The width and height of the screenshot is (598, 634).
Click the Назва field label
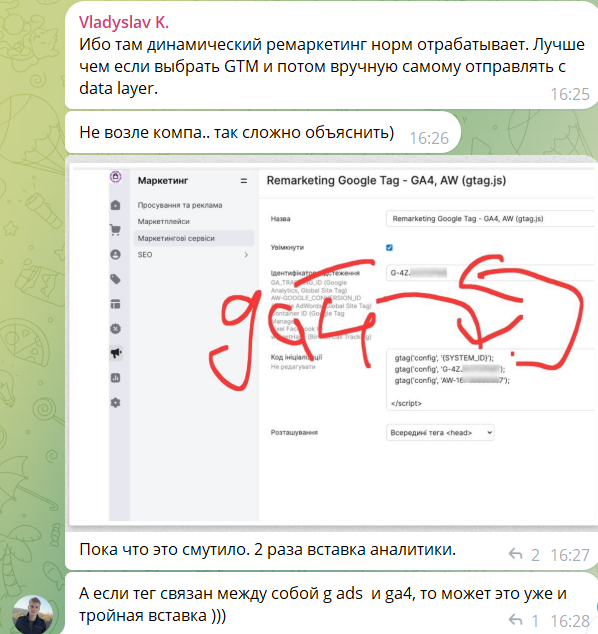pyautogui.click(x=281, y=219)
